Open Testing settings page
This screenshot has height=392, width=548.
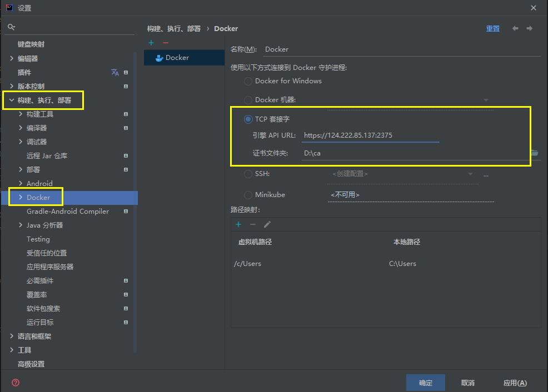[38, 239]
